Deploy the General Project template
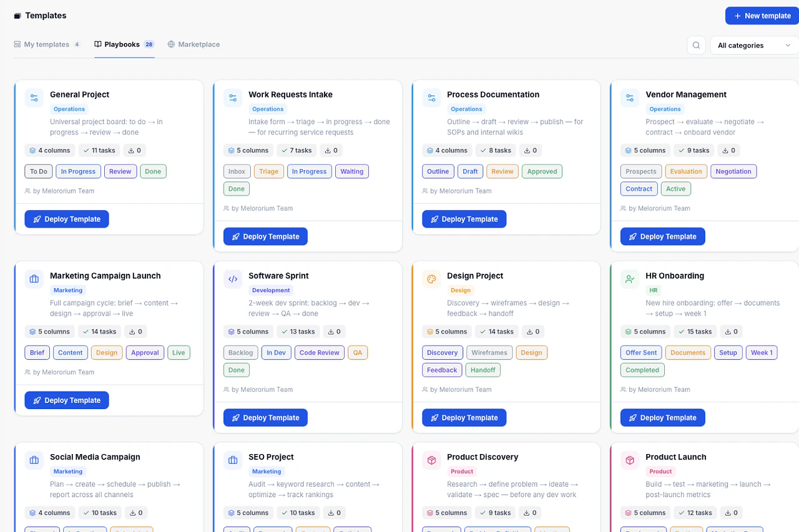This screenshot has width=799, height=532. 67,219
